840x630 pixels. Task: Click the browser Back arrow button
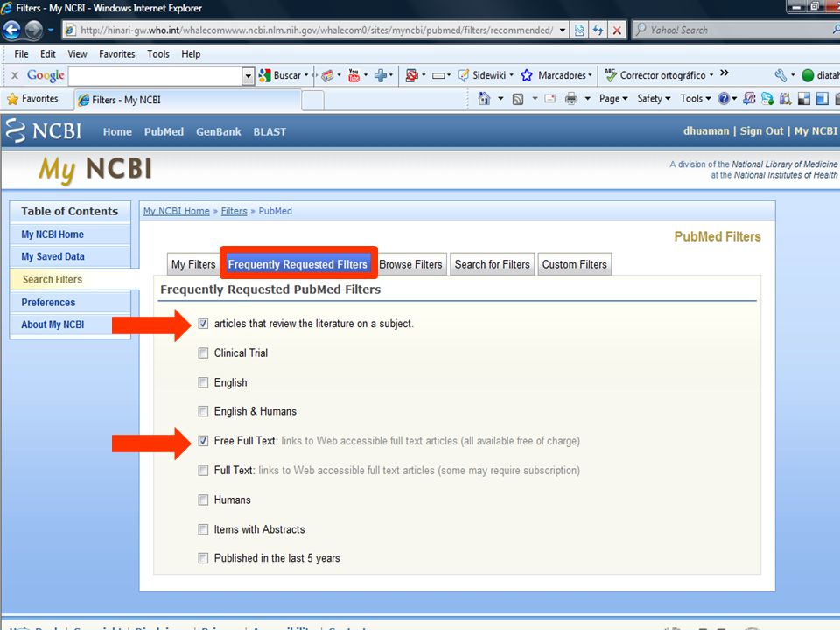[x=11, y=30]
